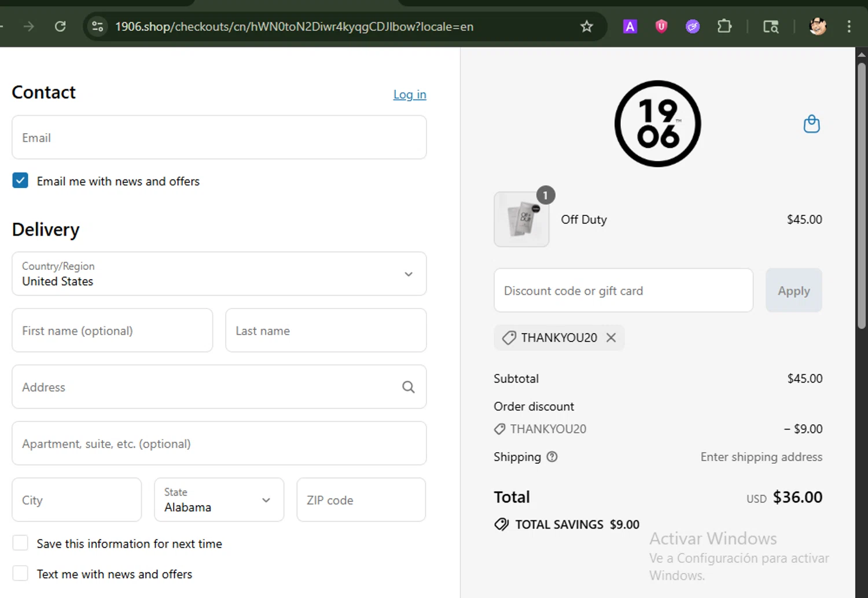Click the 1906 store logo
Screen dimensions: 868x598
657,123
